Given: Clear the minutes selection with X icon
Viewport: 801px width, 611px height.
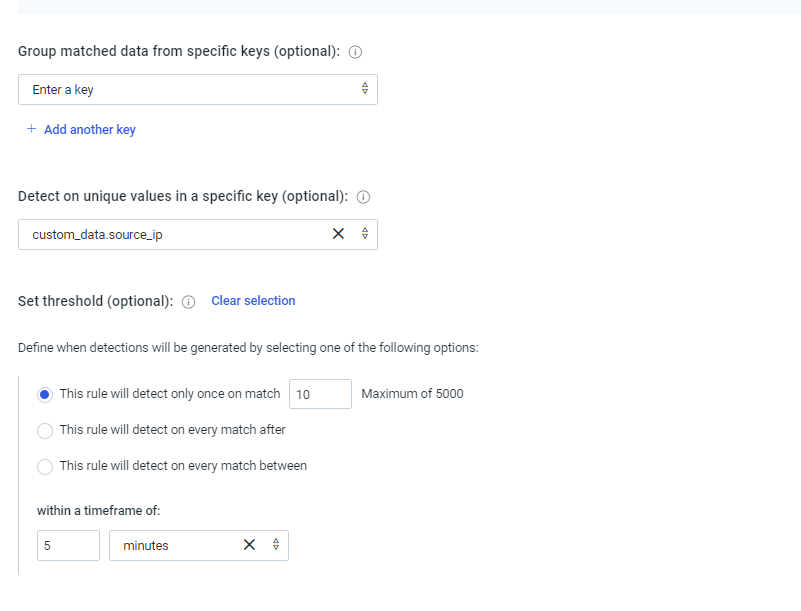Looking at the screenshot, I should [249, 545].
